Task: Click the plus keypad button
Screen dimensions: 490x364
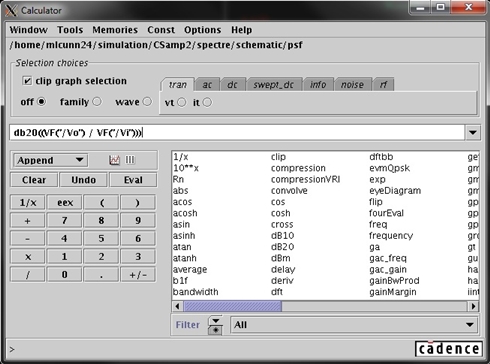Action: click(28, 220)
